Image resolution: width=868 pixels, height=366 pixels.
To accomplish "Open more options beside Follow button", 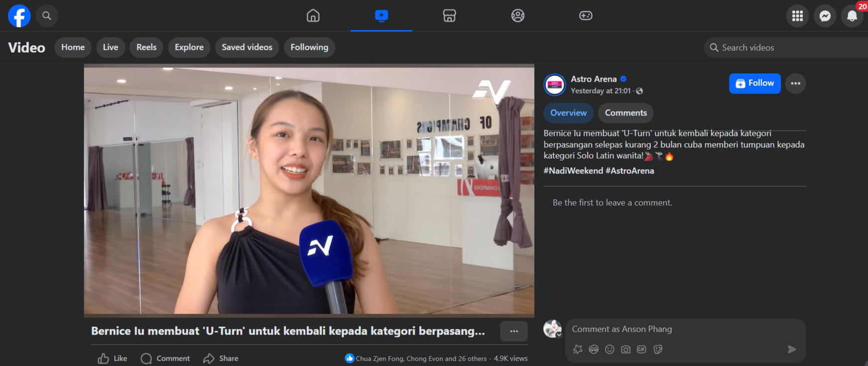I will pyautogui.click(x=795, y=83).
